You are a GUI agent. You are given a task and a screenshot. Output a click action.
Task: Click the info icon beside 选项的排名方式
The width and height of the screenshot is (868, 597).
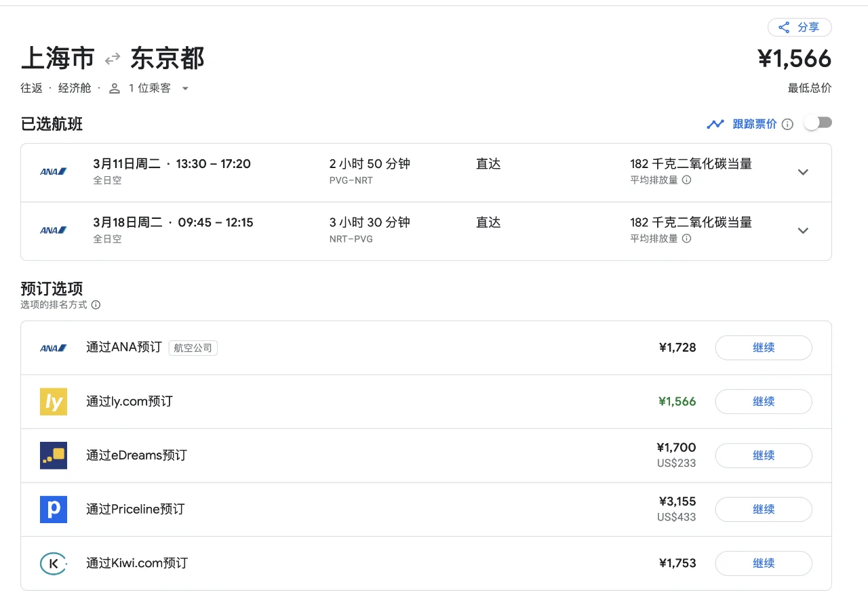click(x=96, y=304)
